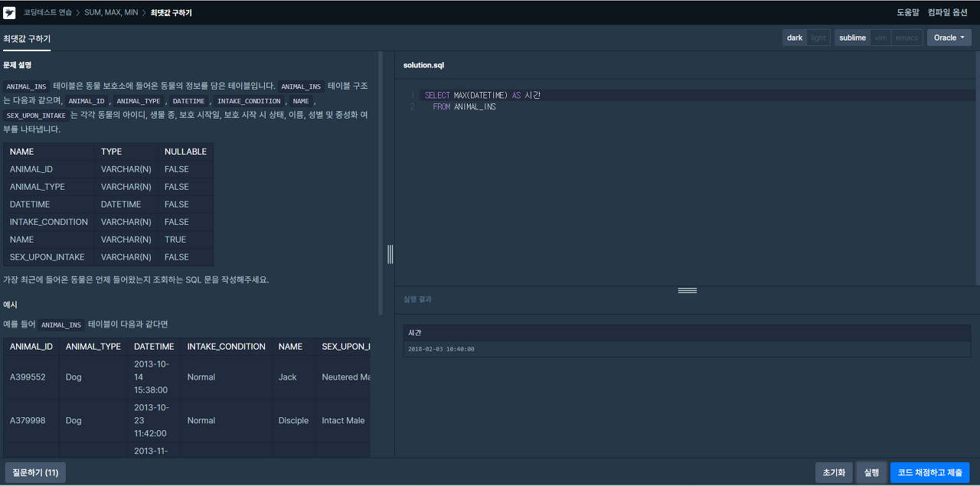Click the Jack name cell
This screenshot has width=980, height=486.
point(294,377)
